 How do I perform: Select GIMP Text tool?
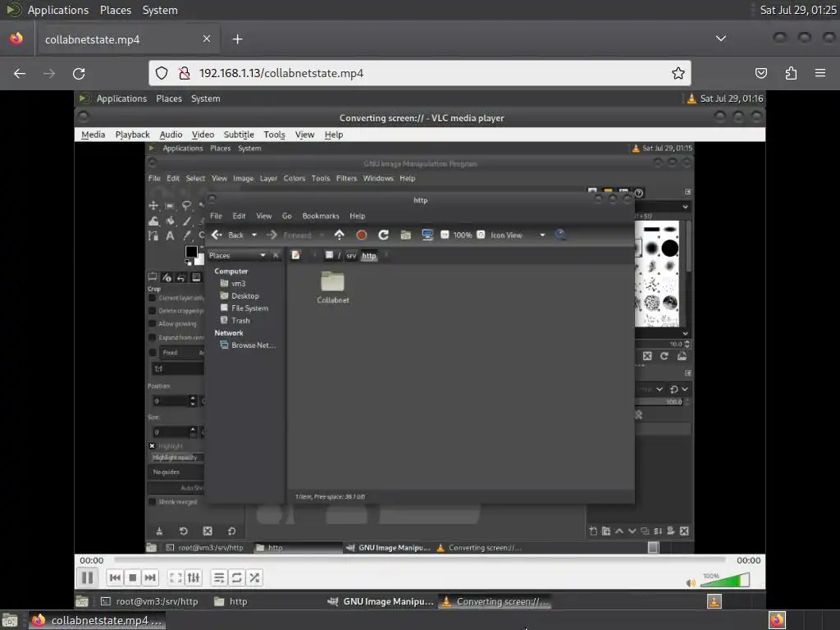(170, 235)
